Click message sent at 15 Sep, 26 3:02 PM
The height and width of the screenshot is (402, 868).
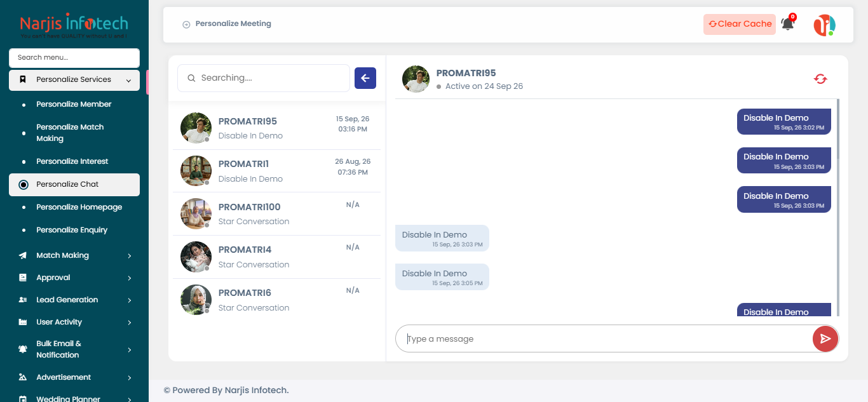(x=784, y=121)
